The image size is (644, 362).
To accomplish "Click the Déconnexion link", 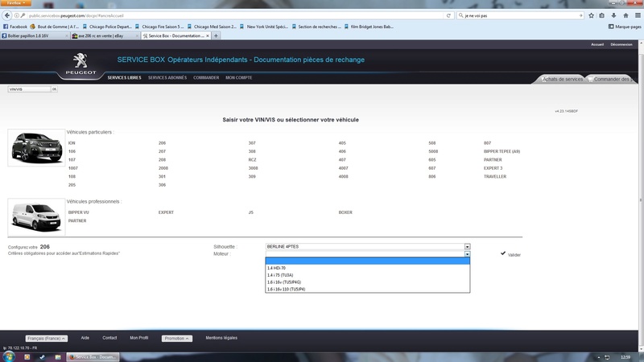I will [x=621, y=44].
